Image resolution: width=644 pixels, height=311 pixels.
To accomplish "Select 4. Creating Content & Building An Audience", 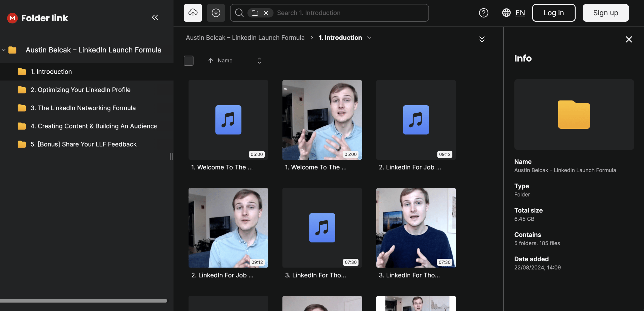I will (94, 126).
